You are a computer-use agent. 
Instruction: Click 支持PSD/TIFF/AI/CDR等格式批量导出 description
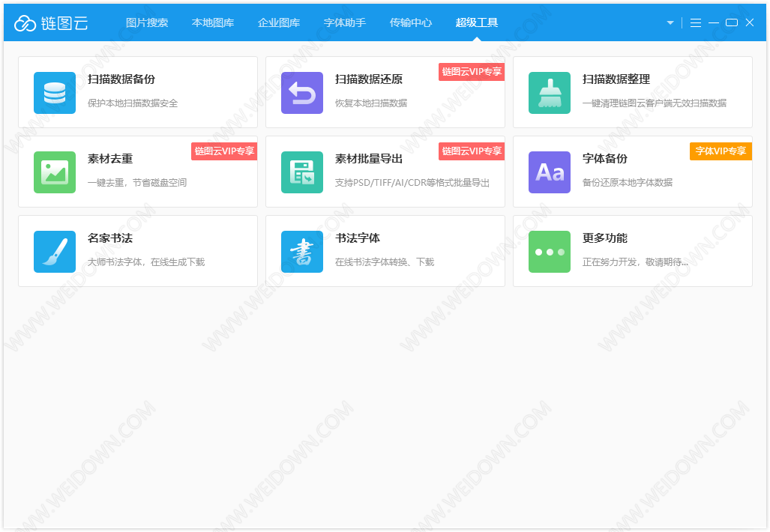pyautogui.click(x=412, y=183)
